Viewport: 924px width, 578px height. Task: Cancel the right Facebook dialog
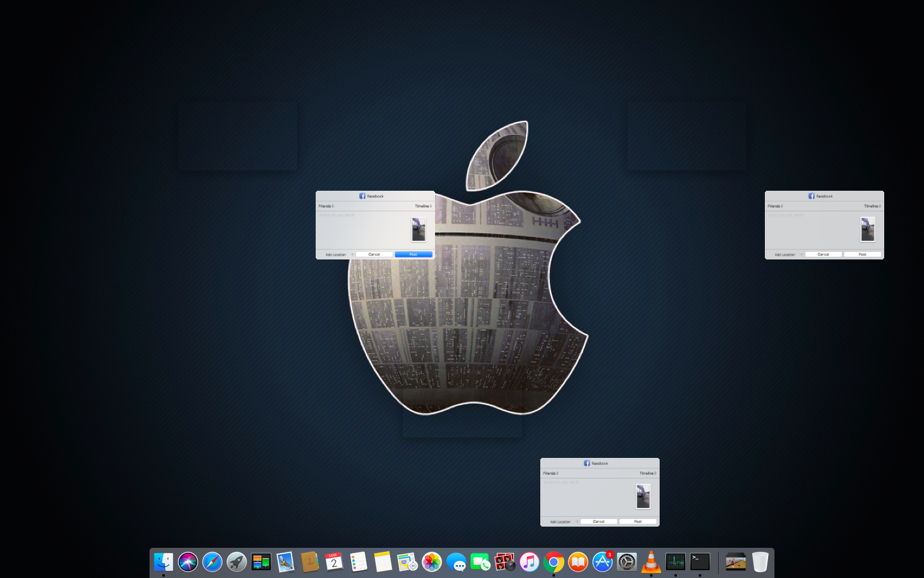(823, 254)
